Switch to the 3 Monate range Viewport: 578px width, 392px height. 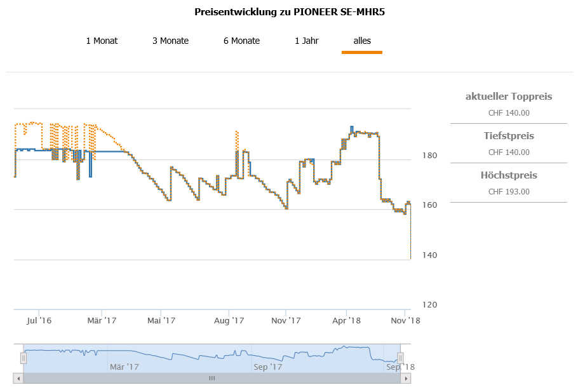tap(170, 41)
